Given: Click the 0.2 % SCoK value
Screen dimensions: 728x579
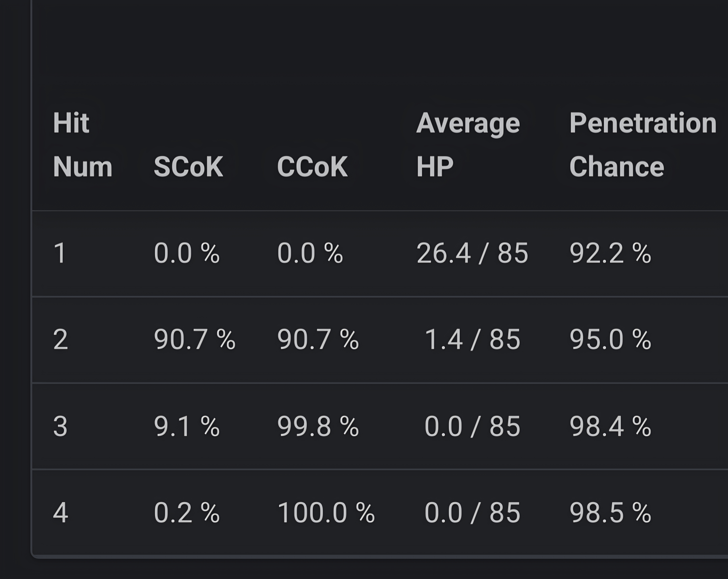Looking at the screenshot, I should pos(186,512).
